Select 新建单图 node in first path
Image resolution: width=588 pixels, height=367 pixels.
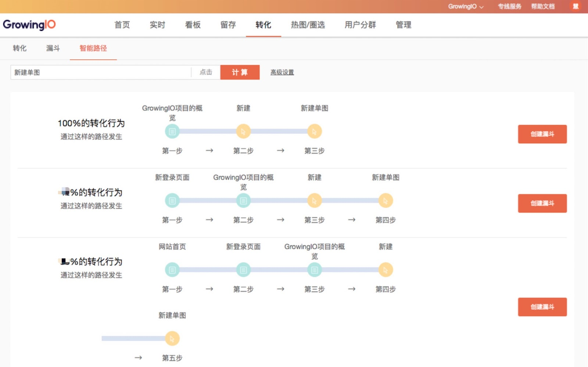pos(315,131)
